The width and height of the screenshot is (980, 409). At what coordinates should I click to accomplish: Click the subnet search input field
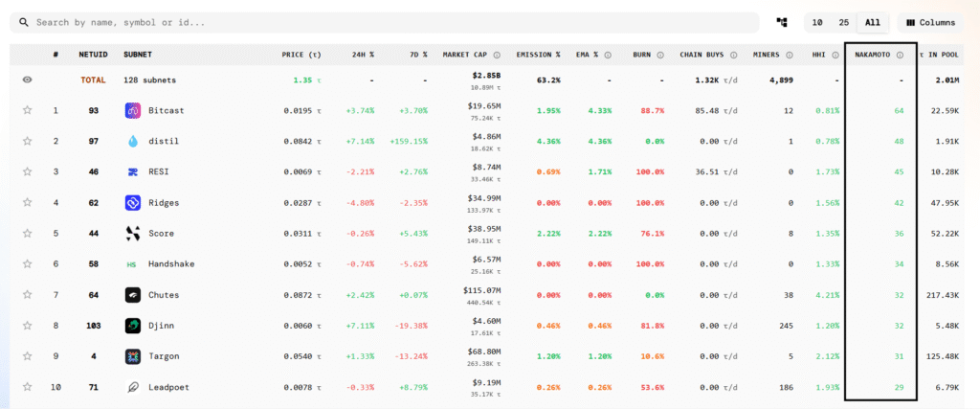[383, 22]
